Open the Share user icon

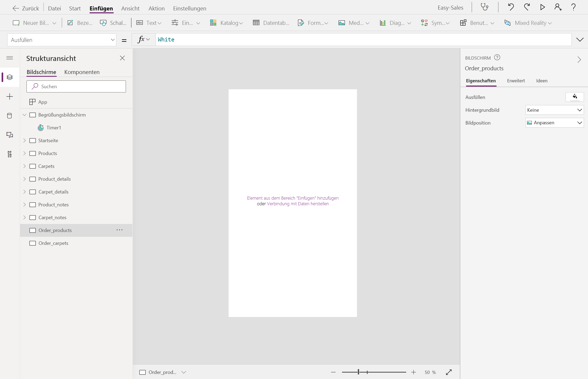point(558,7)
